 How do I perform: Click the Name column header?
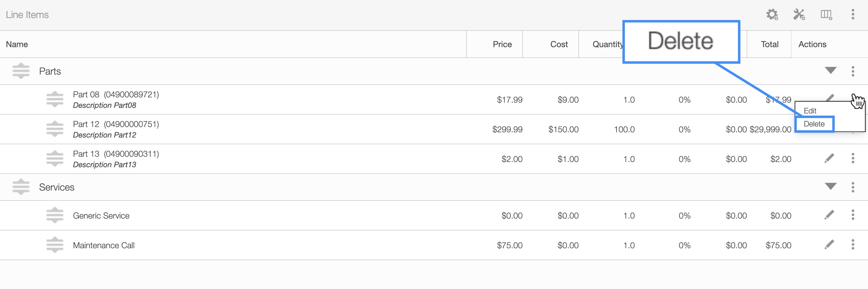pyautogui.click(x=17, y=44)
